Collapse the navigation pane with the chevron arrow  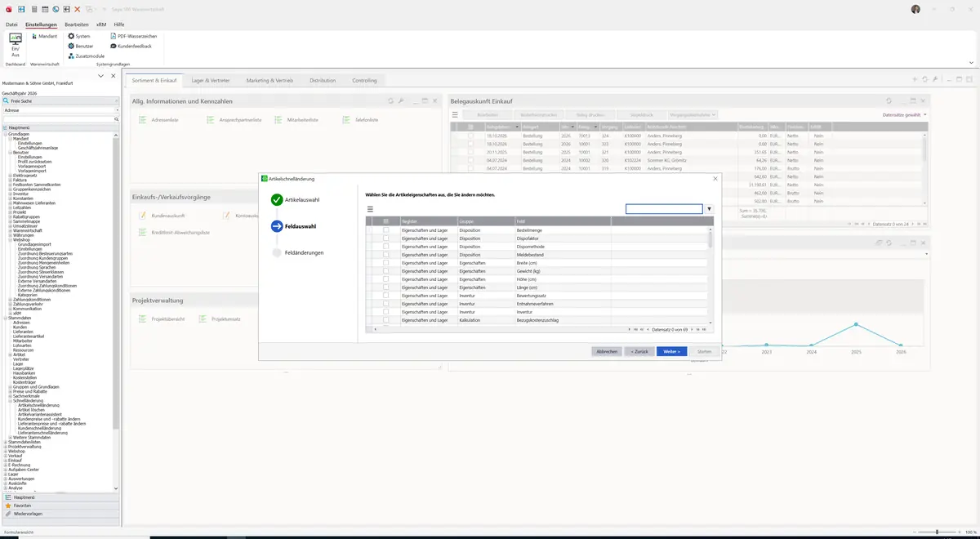(100, 76)
